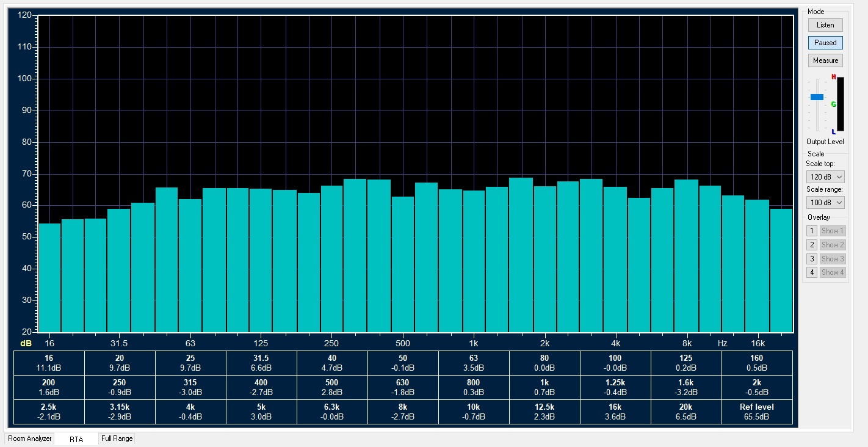Click the 2.5k cell showing -2.1dB
Screen dimensions: 868x447
click(x=49, y=412)
